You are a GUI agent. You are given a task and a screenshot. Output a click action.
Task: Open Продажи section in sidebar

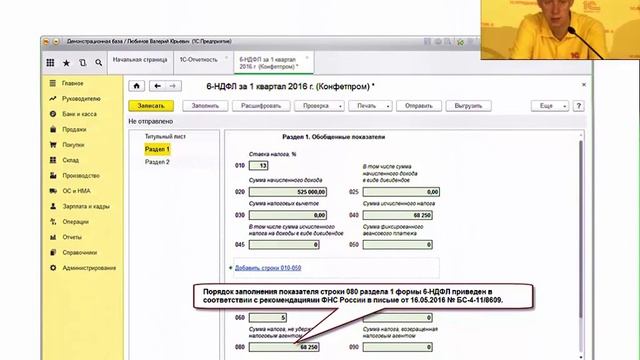(x=74, y=129)
